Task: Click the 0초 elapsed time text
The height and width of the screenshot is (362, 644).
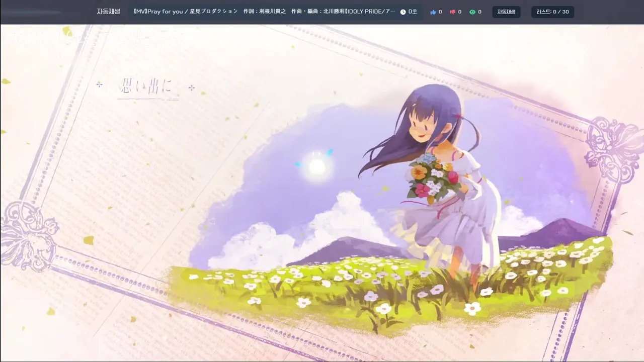Action: (413, 12)
